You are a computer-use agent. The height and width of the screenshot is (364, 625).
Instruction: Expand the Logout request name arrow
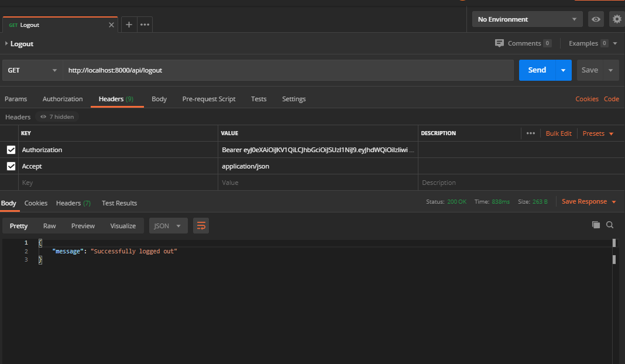(x=6, y=43)
